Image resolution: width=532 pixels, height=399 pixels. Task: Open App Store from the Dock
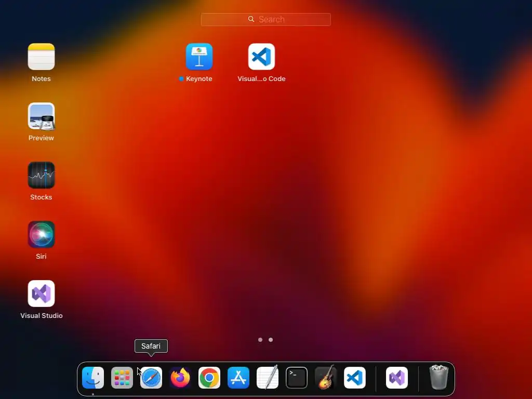238,378
